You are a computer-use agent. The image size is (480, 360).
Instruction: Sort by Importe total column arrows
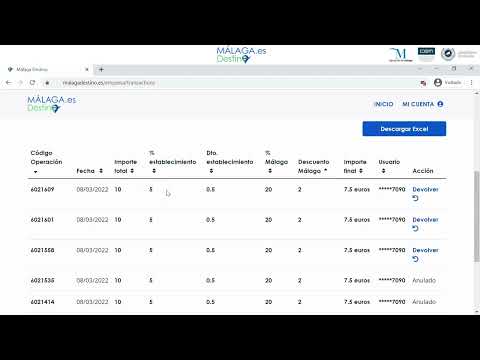132,171
